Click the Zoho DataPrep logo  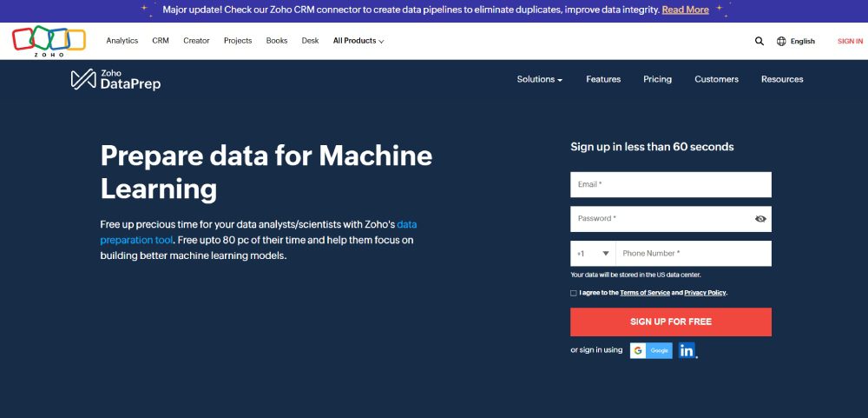[115, 79]
